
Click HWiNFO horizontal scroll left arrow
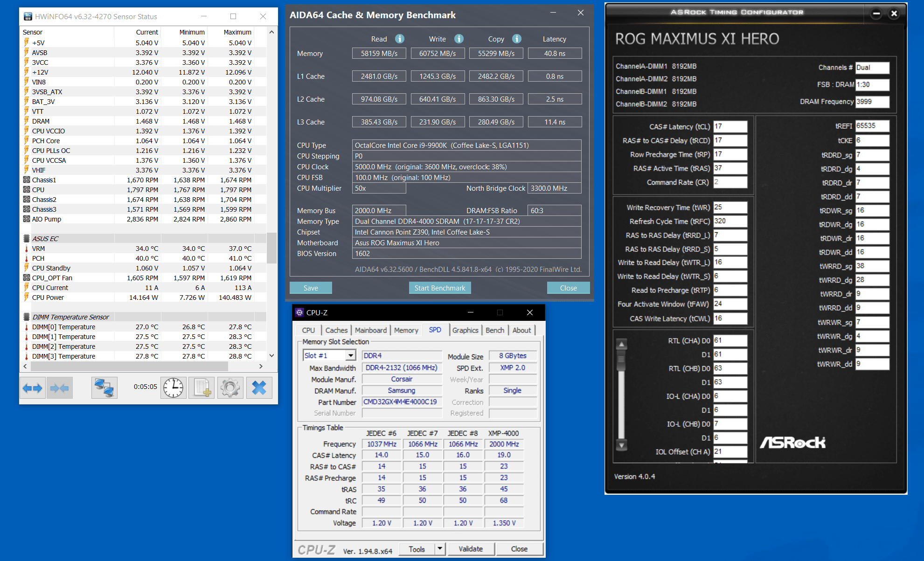click(x=25, y=367)
